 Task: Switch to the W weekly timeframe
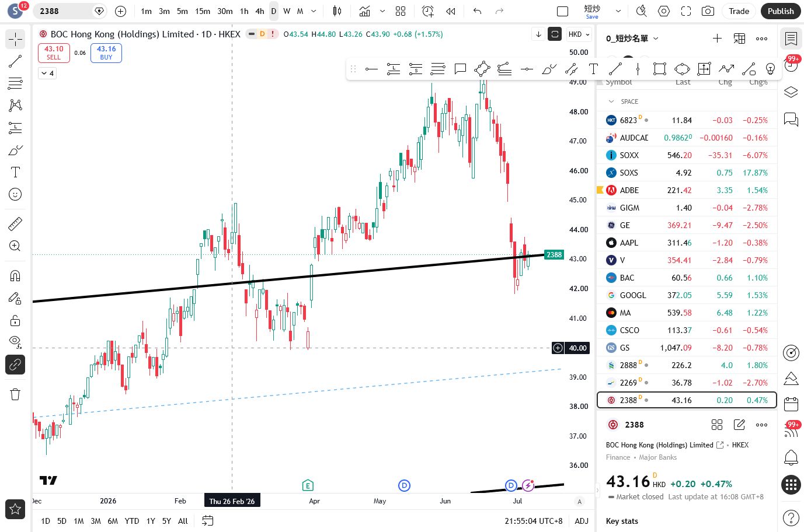[x=287, y=11]
